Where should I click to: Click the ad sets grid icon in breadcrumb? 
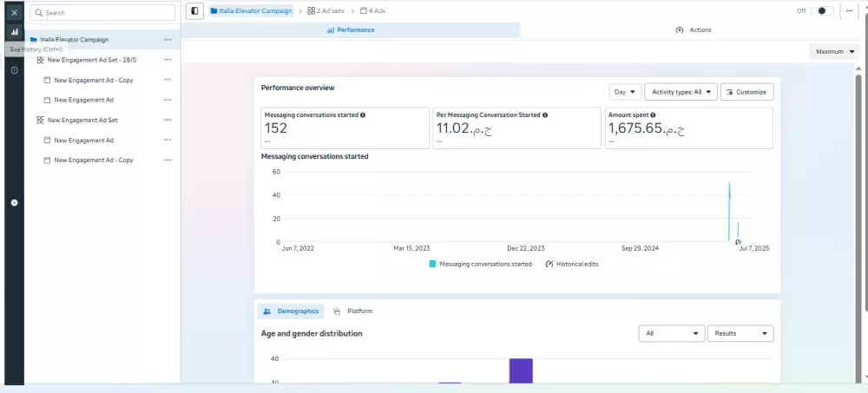click(x=311, y=10)
